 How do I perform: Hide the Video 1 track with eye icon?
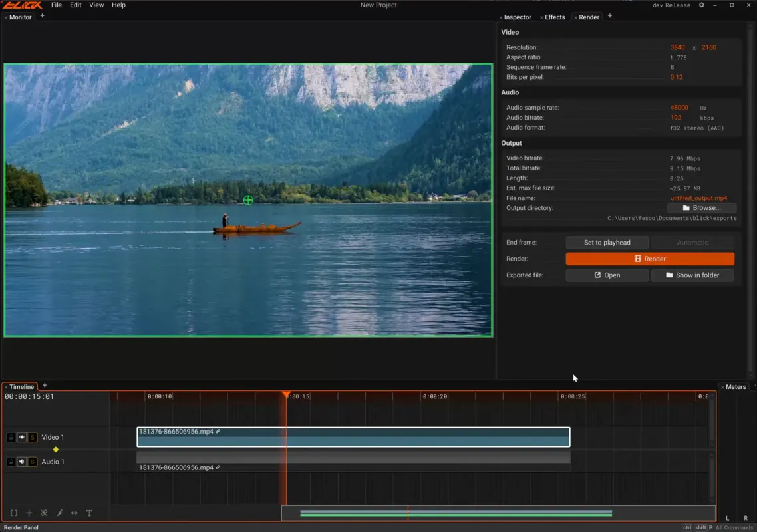pyautogui.click(x=22, y=437)
